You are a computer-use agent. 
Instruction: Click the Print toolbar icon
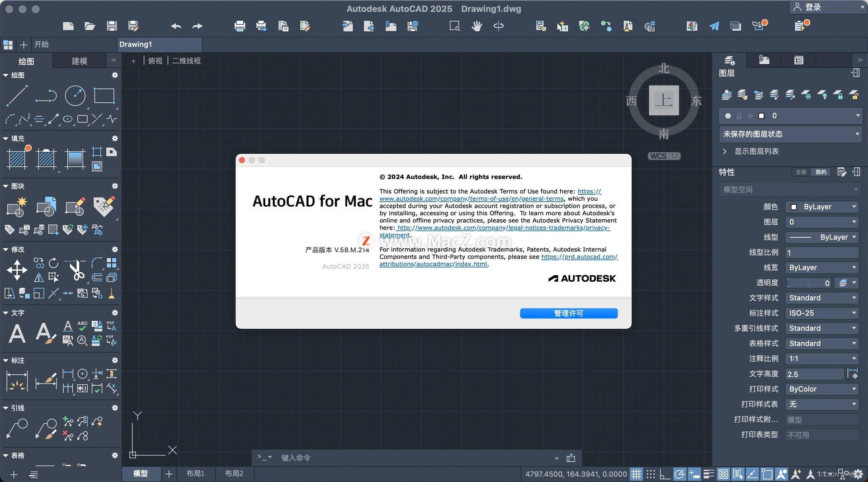click(x=240, y=26)
